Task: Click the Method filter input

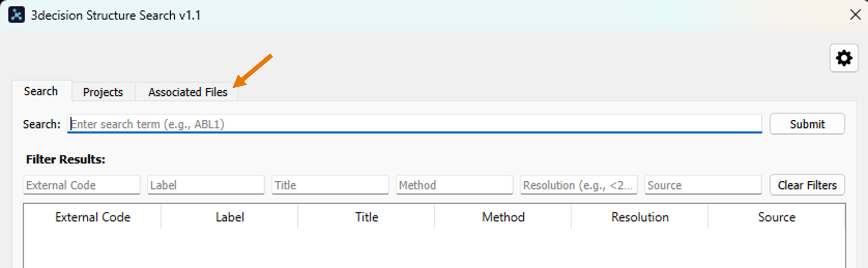Action: click(454, 185)
